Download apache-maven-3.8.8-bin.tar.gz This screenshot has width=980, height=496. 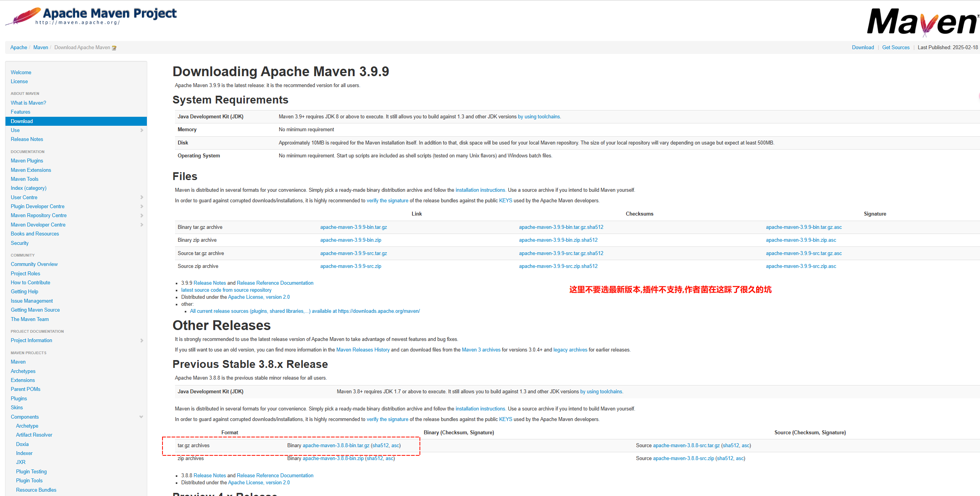pyautogui.click(x=336, y=446)
